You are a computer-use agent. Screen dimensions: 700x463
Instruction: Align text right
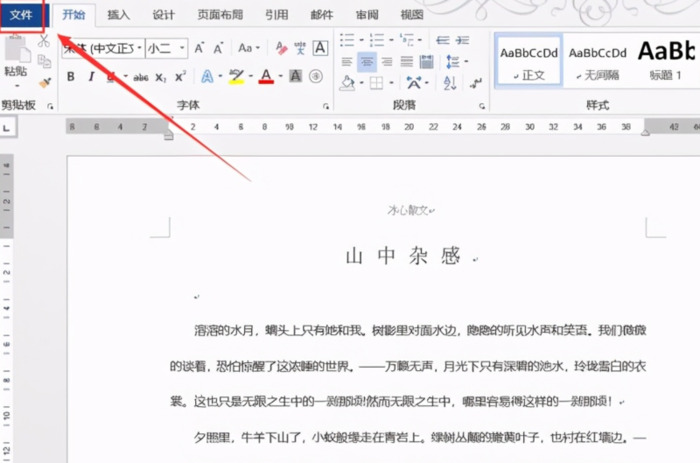pos(387,62)
